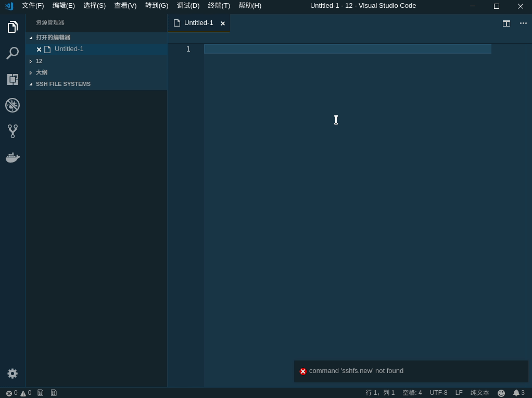This screenshot has width=532, height=398.
Task: Open the 转到(G) menu
Action: pyautogui.click(x=156, y=6)
